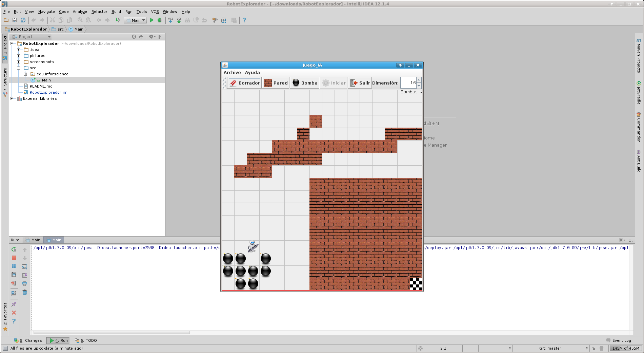Toggle the Project tool window tab
This screenshot has height=353, width=644.
pyautogui.click(x=5, y=48)
